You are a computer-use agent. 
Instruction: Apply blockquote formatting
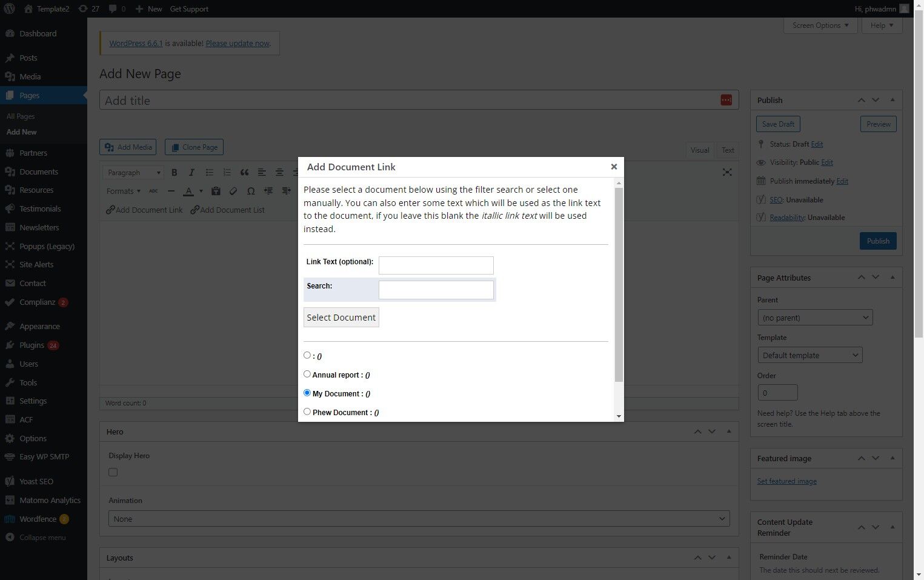coord(244,173)
